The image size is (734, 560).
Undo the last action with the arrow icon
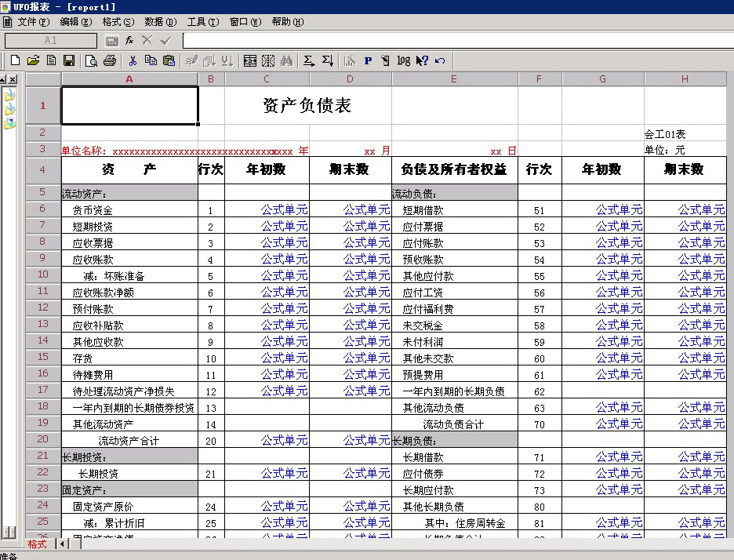[440, 60]
